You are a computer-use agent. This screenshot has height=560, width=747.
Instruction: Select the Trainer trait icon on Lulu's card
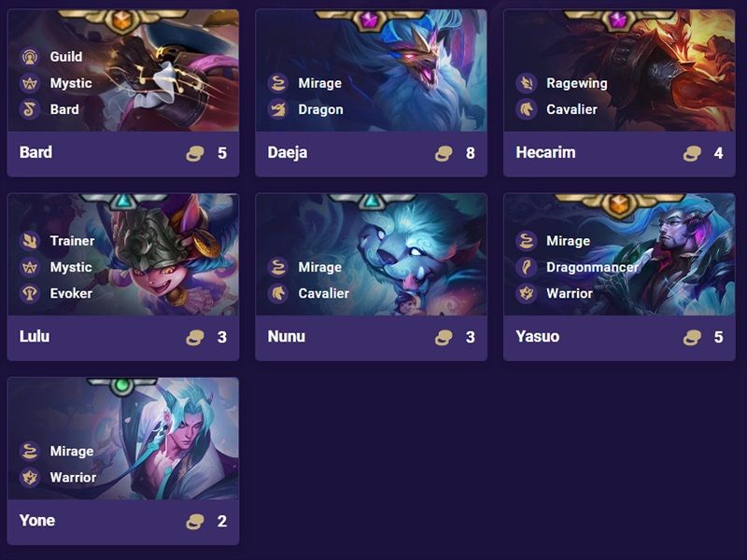pos(30,241)
